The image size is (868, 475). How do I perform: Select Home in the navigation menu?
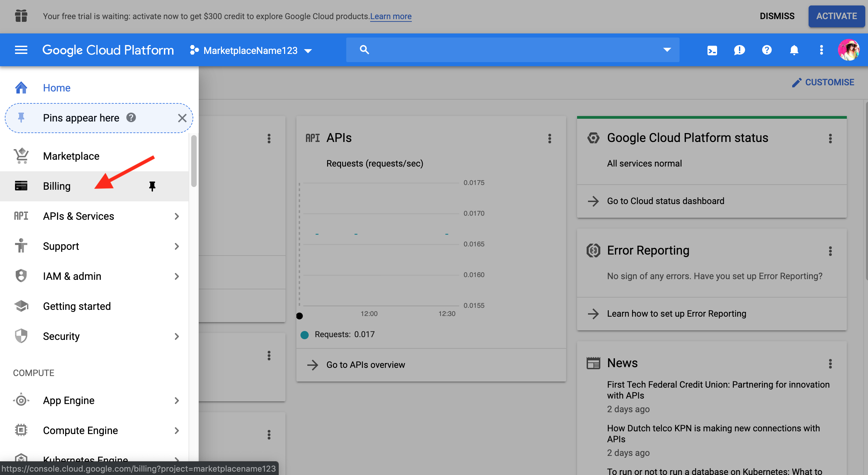(x=57, y=88)
